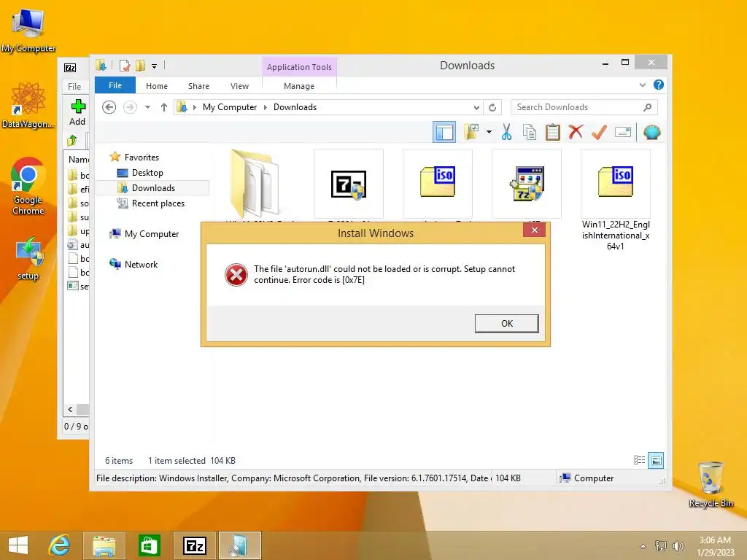This screenshot has width=747, height=560.
Task: Open the Share ribbon tab
Action: (x=198, y=86)
